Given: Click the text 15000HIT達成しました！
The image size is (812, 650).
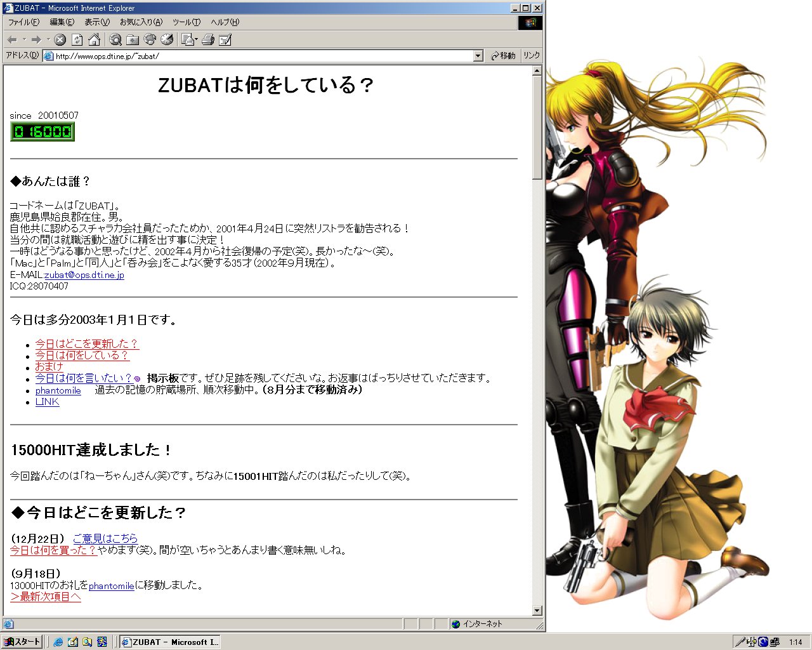Looking at the screenshot, I should tap(91, 450).
